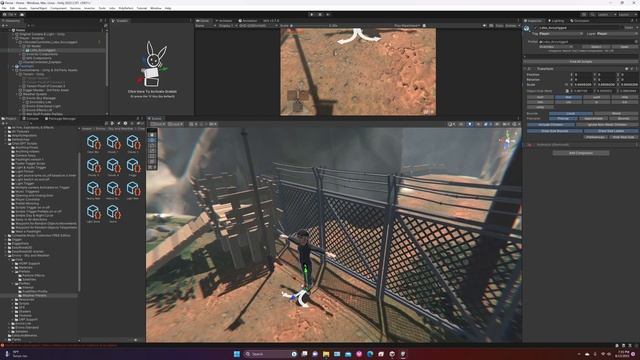Image resolution: width=640 pixels, height=360 pixels.
Task: Select the Scale tool in Scene overlay
Action: point(152,151)
